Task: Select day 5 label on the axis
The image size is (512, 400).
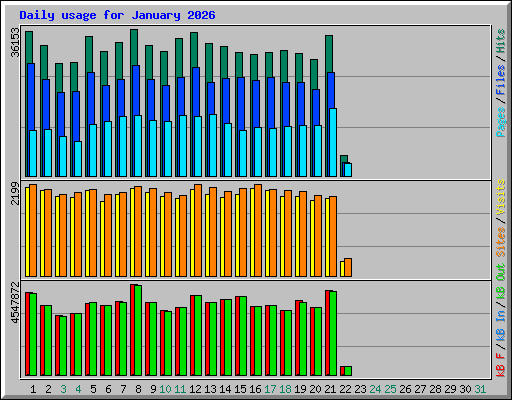Action: [93, 389]
